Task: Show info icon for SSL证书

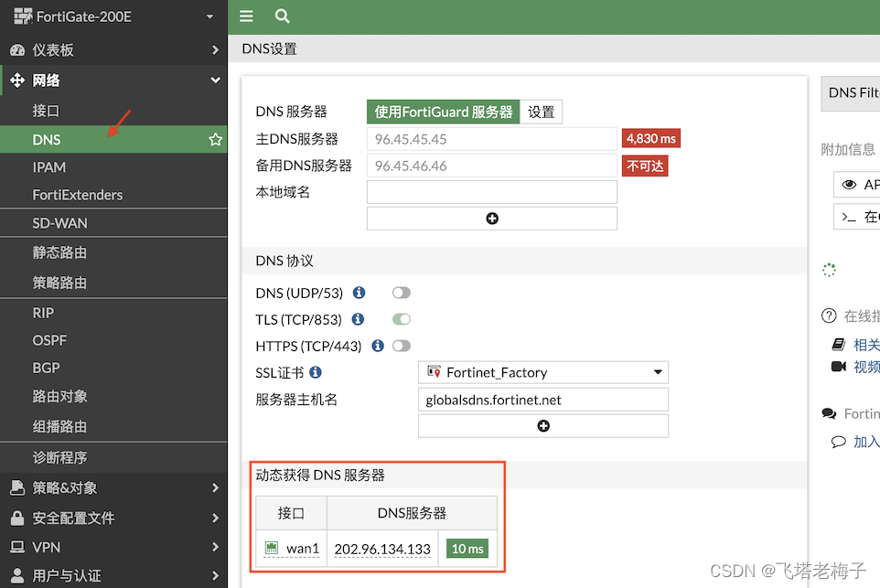Action: tap(316, 372)
